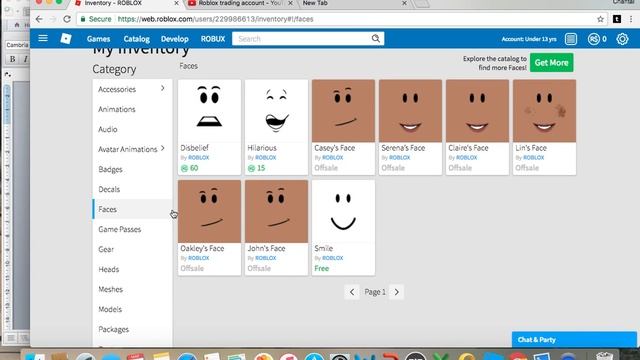
Task: Open Oakley's Face thumbnail
Action: [x=209, y=211]
